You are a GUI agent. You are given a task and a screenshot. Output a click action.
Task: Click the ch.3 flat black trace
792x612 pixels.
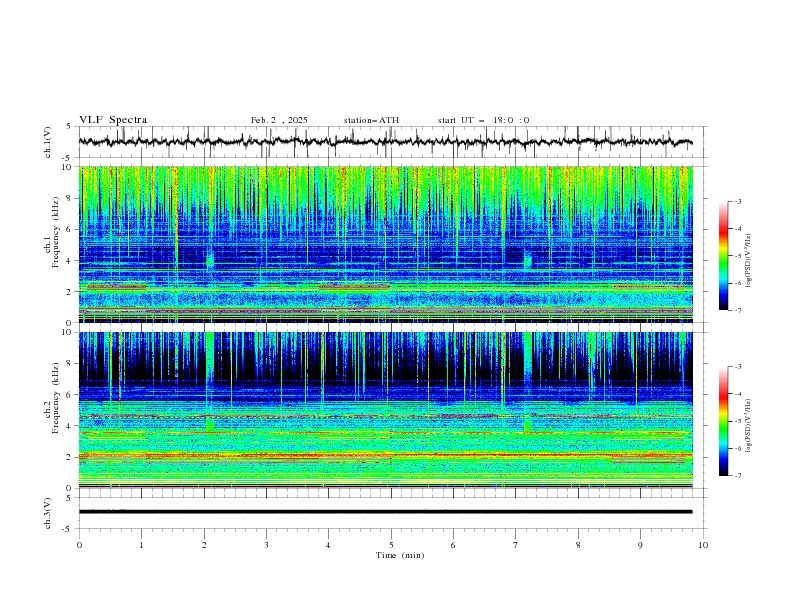point(385,512)
